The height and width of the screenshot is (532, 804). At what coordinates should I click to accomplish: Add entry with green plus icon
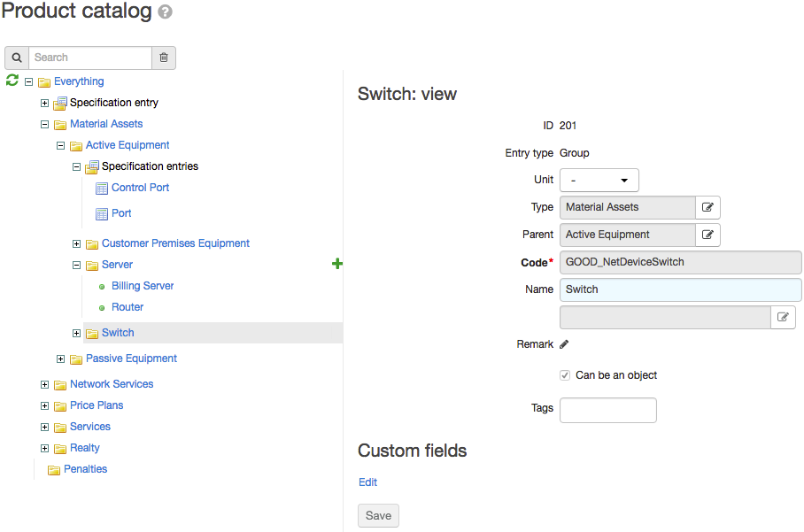pyautogui.click(x=336, y=264)
